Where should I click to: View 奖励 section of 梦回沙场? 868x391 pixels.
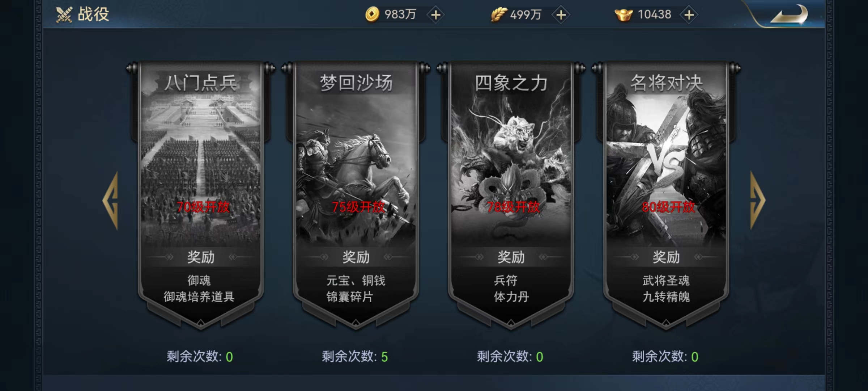pyautogui.click(x=356, y=257)
